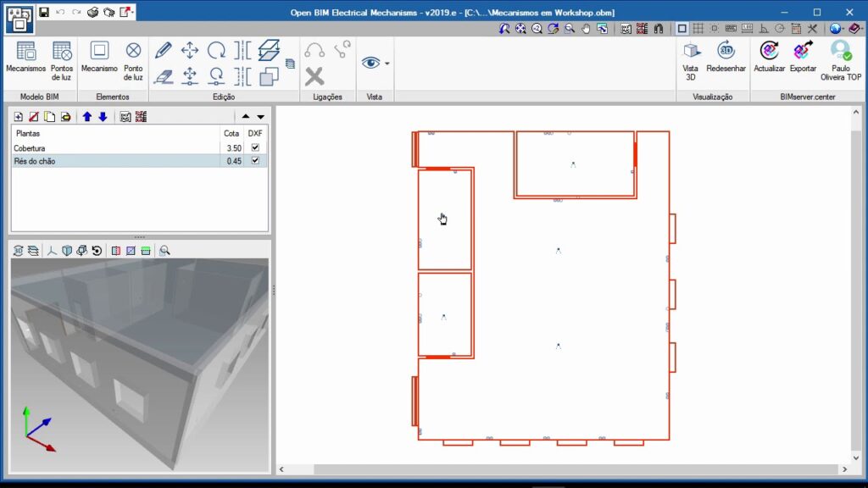This screenshot has width=868, height=488.
Task: Select the eraser delete tool
Action: (x=164, y=76)
